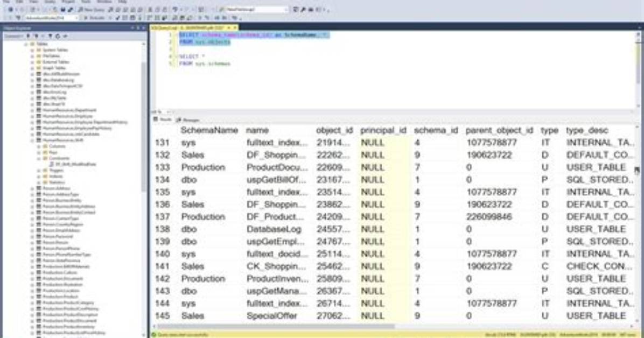Click the Execute button in the SQL toolbar
Image resolution: width=644 pixels, height=338 pixels.
(x=94, y=18)
